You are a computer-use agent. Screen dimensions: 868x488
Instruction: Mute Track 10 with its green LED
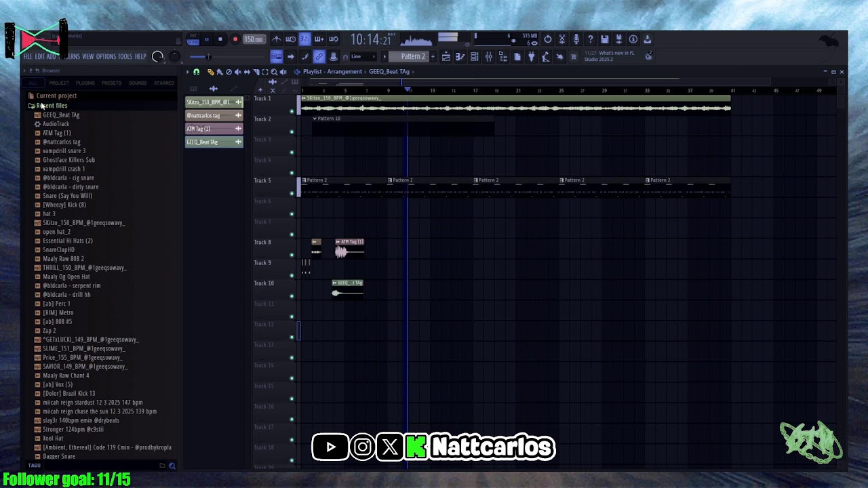click(x=292, y=296)
